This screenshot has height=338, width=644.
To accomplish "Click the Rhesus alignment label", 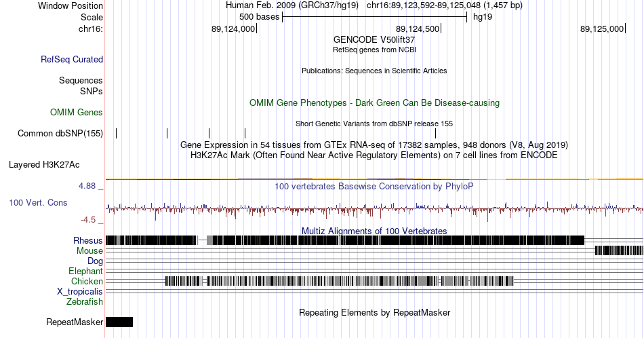I will pos(88,240).
